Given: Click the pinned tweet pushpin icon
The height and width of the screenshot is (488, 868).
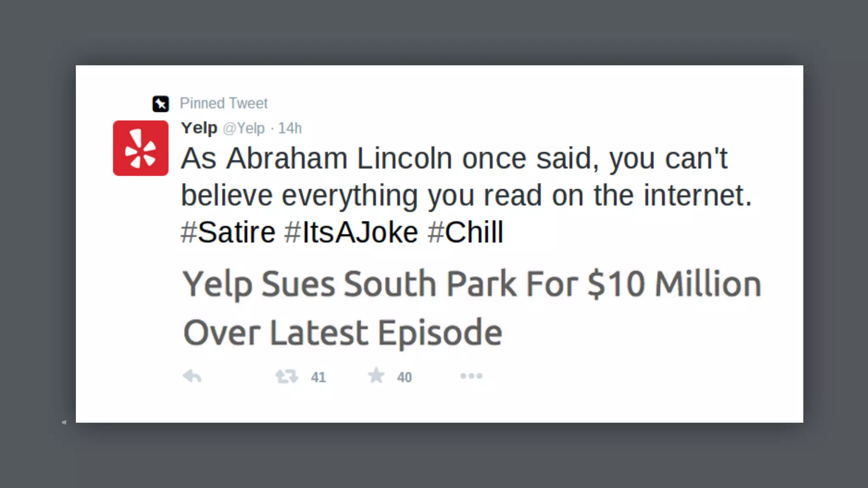Looking at the screenshot, I should coord(160,104).
